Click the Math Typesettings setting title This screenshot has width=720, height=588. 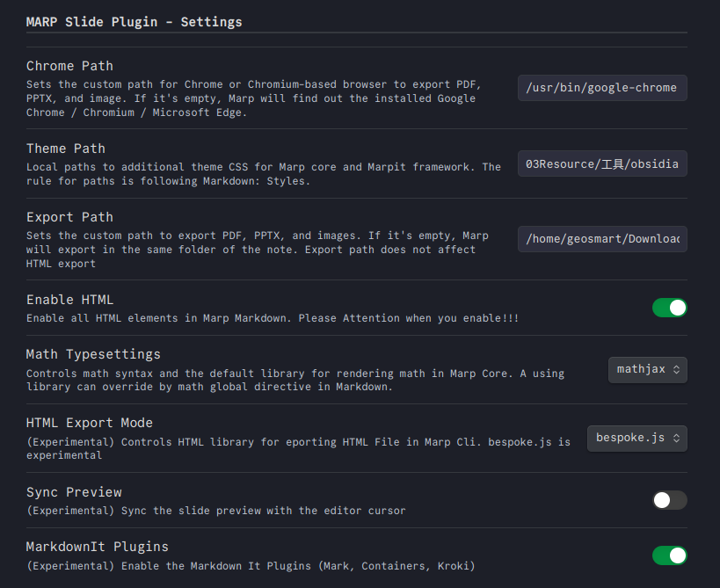coord(93,354)
